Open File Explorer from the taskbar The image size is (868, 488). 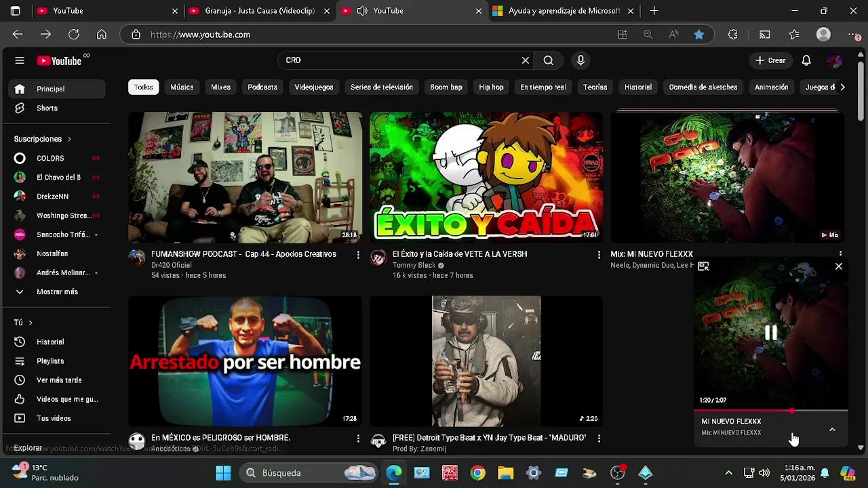(506, 472)
